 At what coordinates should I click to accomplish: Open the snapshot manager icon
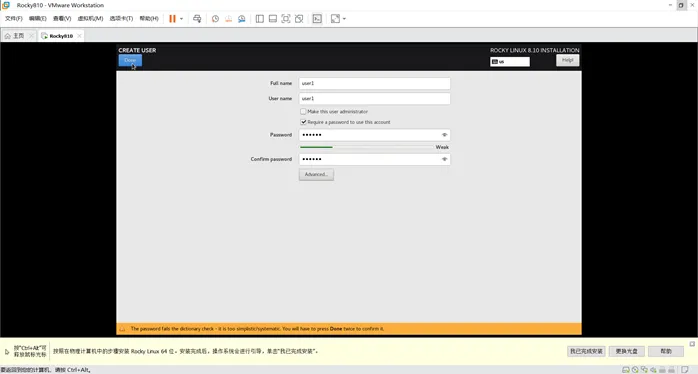tap(242, 19)
